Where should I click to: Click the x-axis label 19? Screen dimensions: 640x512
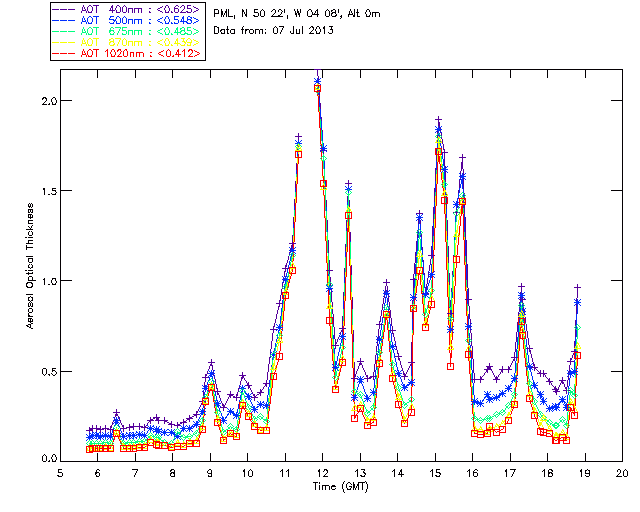(x=585, y=473)
